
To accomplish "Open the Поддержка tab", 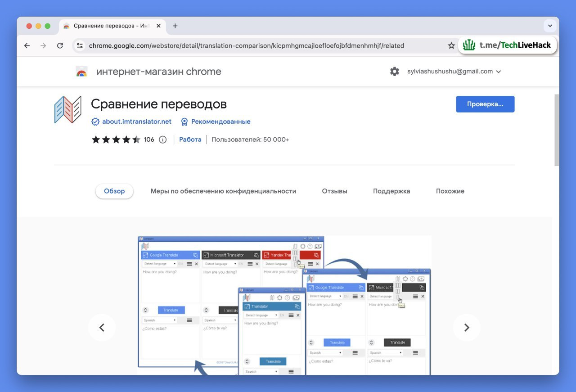I will click(391, 191).
